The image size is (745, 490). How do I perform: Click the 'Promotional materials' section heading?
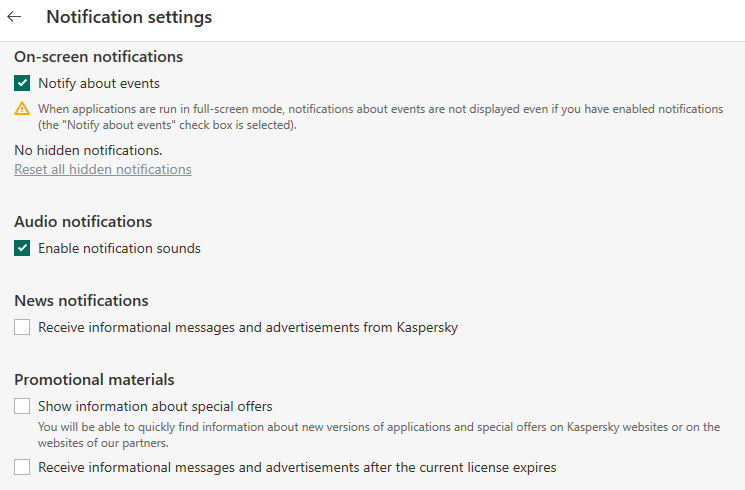click(94, 380)
